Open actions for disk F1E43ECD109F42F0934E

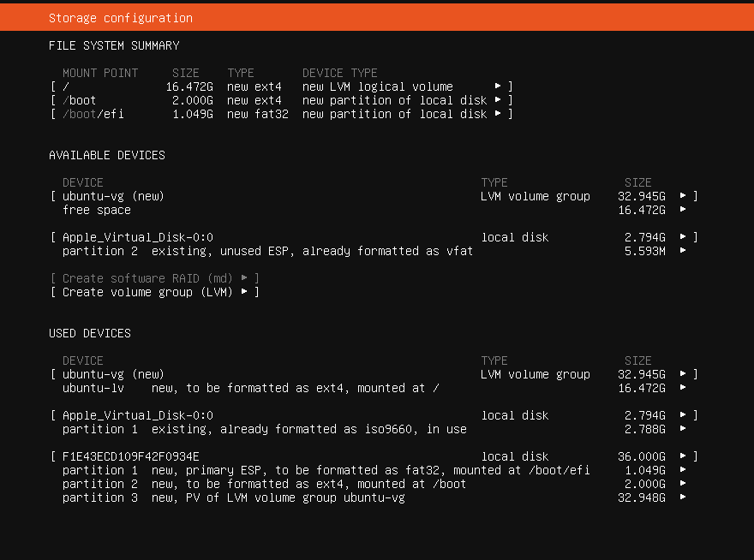click(x=684, y=456)
